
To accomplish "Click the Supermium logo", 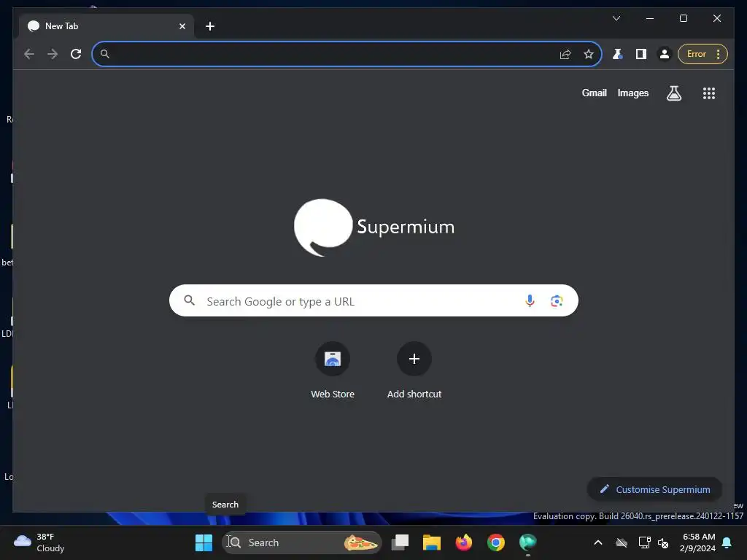I will tap(374, 227).
